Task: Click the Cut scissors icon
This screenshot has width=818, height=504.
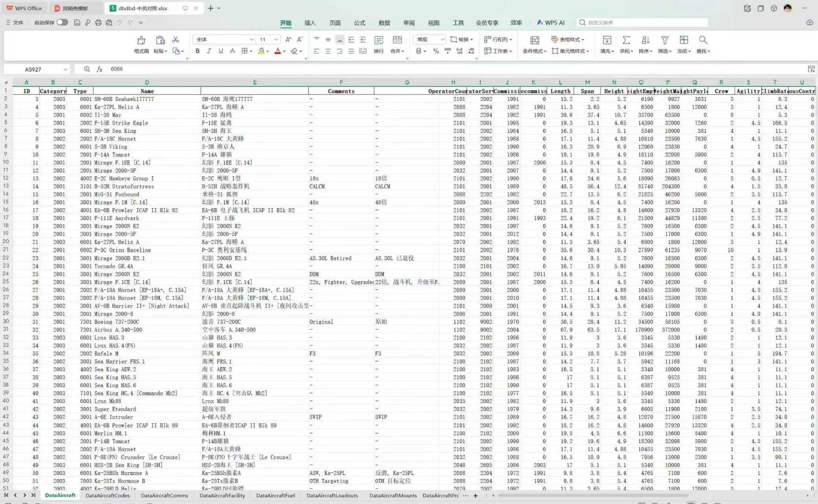Action: [x=176, y=40]
